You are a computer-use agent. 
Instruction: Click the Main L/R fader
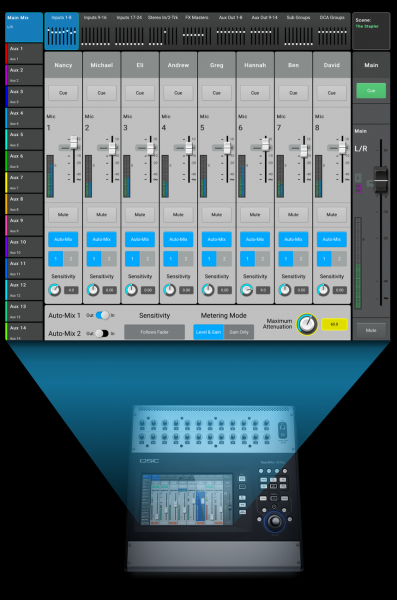pos(381,179)
